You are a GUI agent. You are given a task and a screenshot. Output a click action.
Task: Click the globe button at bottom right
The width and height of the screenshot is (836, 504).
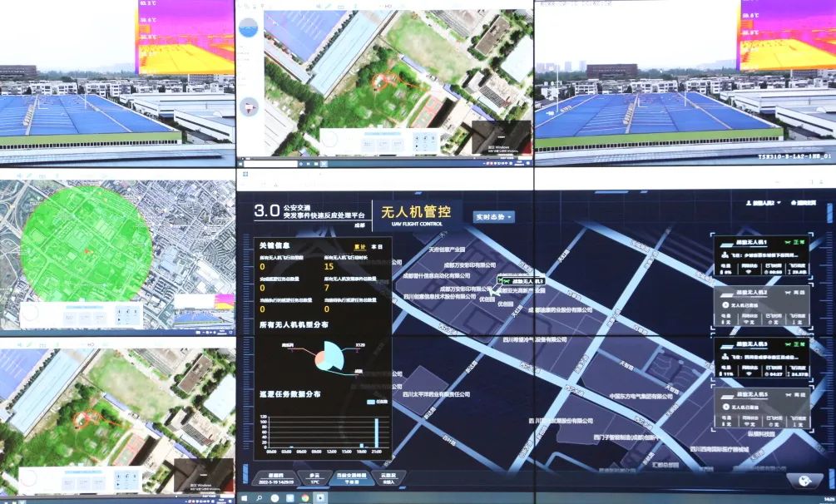804,480
